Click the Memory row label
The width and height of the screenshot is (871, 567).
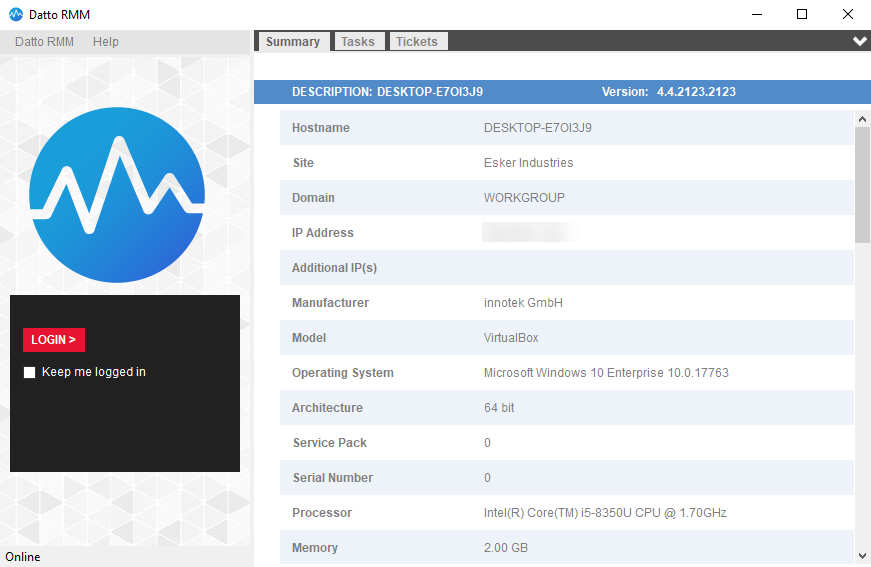coord(314,548)
